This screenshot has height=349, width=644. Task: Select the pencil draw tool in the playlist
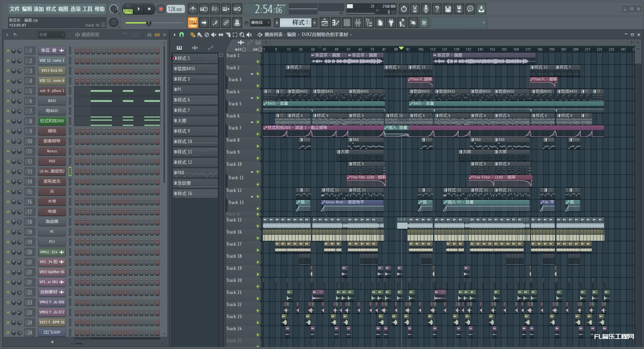[193, 35]
